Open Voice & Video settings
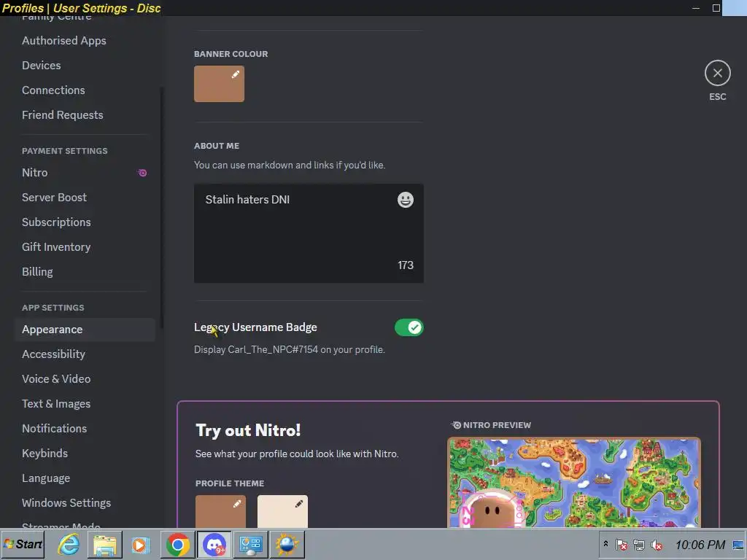The image size is (747, 560). [56, 378]
